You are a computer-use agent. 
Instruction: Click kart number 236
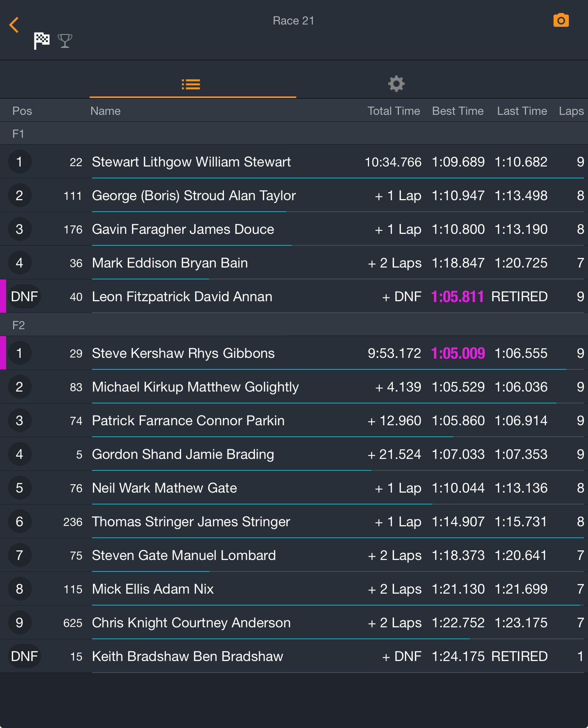(73, 522)
